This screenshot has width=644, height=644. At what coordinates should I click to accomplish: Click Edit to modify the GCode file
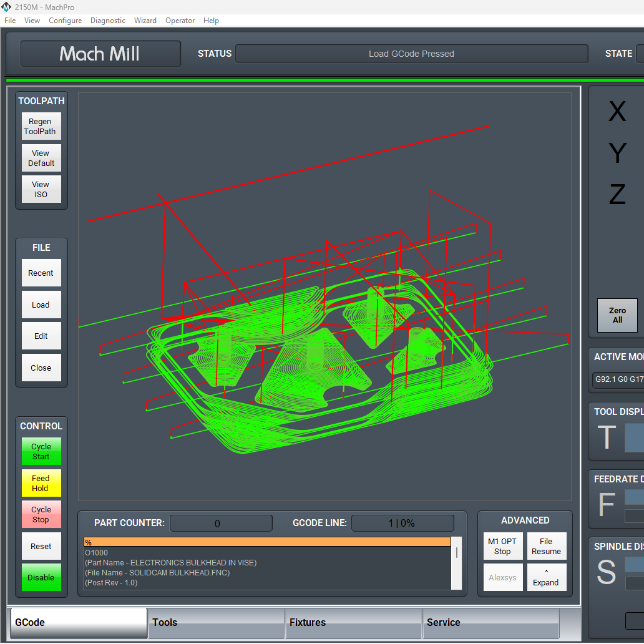tap(41, 336)
